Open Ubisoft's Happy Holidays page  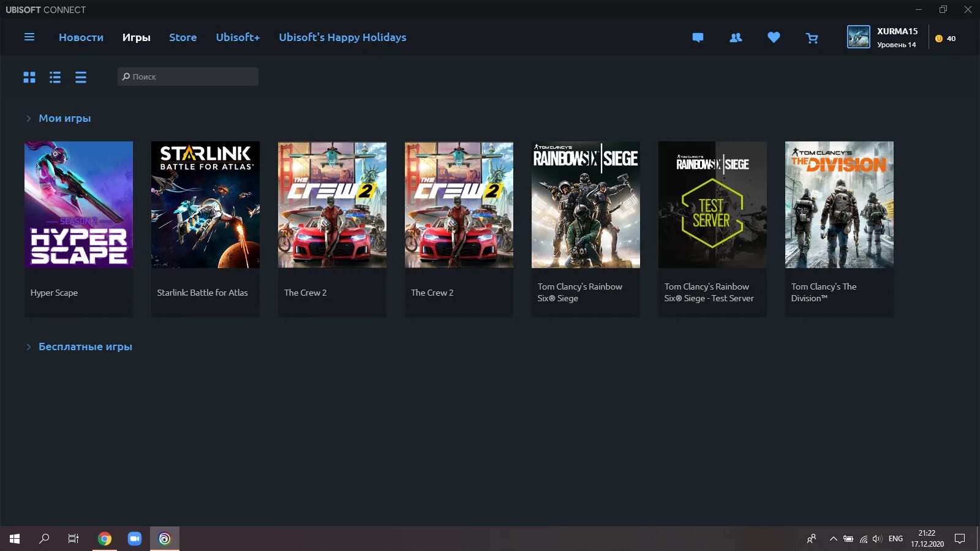[342, 37]
